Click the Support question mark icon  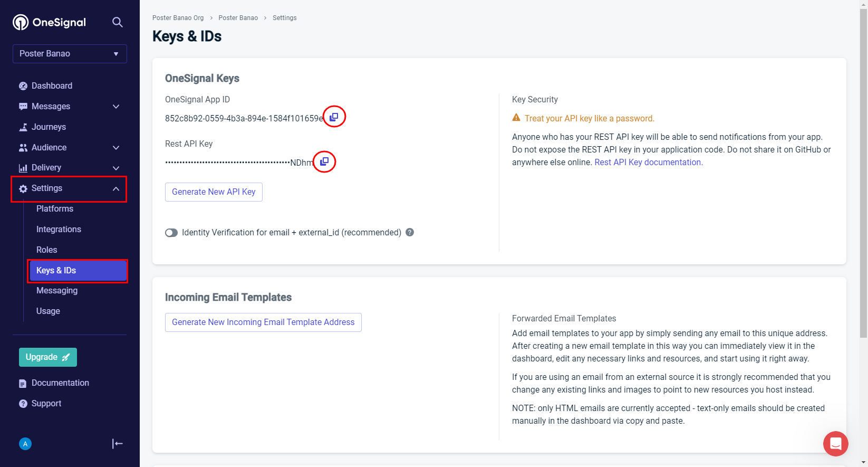pos(23,404)
